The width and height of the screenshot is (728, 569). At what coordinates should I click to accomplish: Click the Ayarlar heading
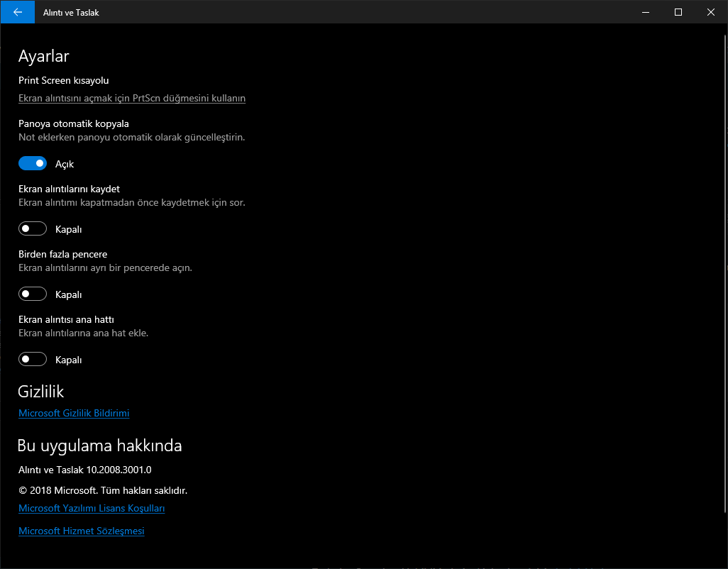[x=44, y=56]
